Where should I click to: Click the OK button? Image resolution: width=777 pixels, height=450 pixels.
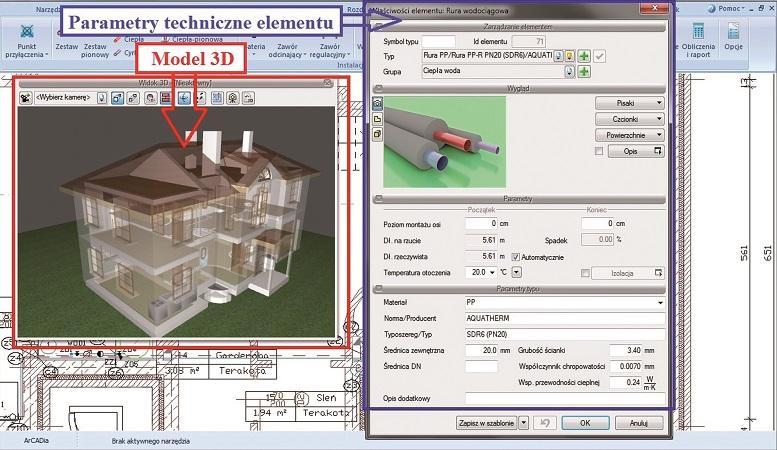[x=585, y=423]
